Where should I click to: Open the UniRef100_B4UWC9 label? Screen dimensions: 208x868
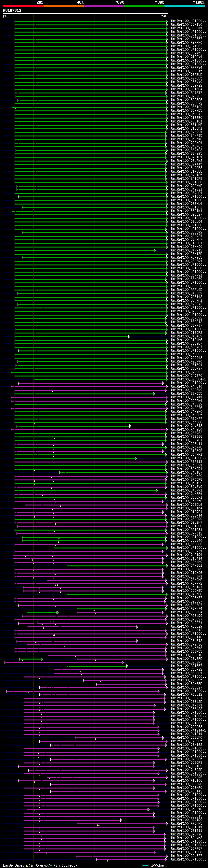click(x=187, y=336)
